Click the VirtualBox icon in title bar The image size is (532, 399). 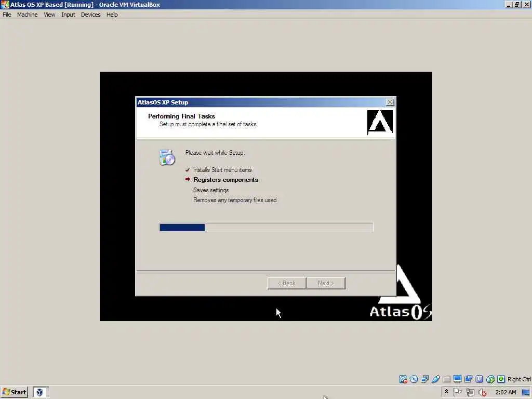click(x=5, y=4)
